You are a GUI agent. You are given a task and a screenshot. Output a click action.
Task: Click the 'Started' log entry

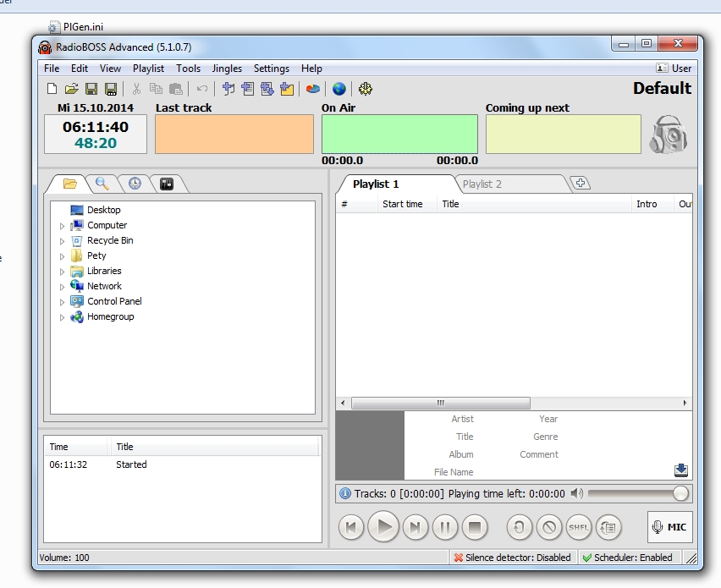coord(131,464)
